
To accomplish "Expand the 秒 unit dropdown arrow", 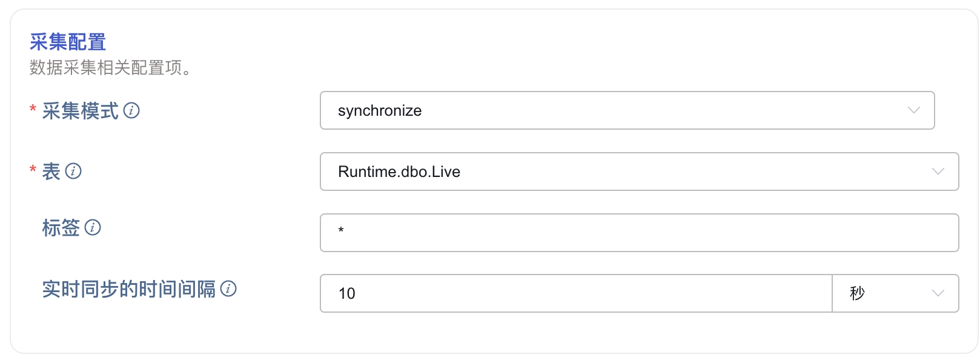I will pos(938,293).
